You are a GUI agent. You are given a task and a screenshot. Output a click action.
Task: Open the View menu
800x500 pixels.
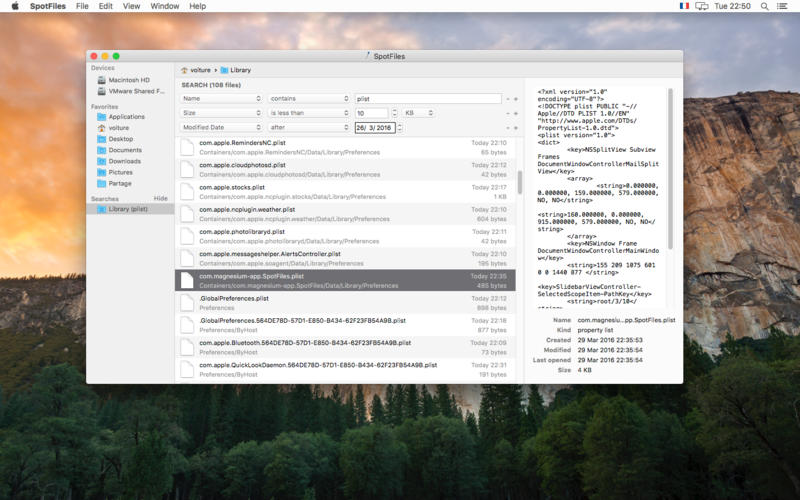click(131, 6)
